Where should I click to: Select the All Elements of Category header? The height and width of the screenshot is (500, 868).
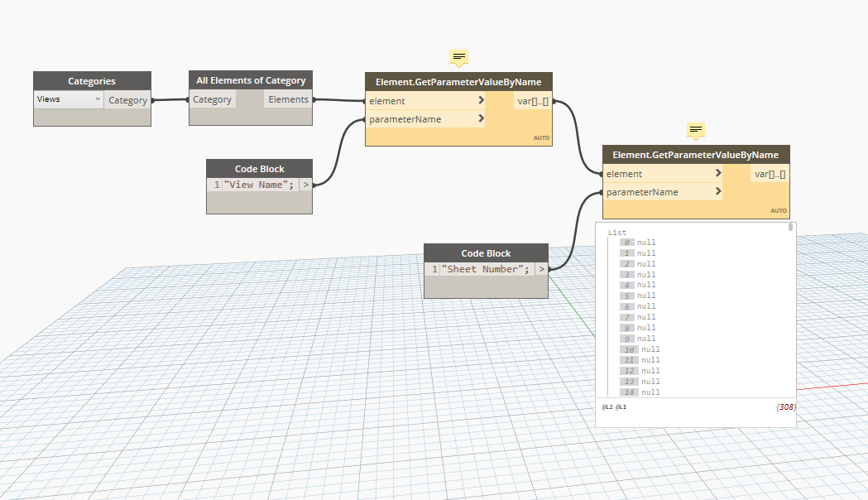coord(250,80)
